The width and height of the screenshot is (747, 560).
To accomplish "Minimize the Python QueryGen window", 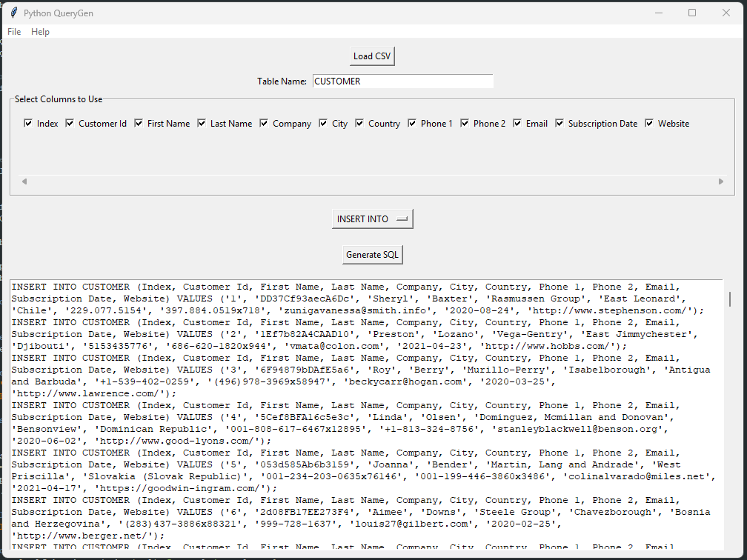I will 659,13.
